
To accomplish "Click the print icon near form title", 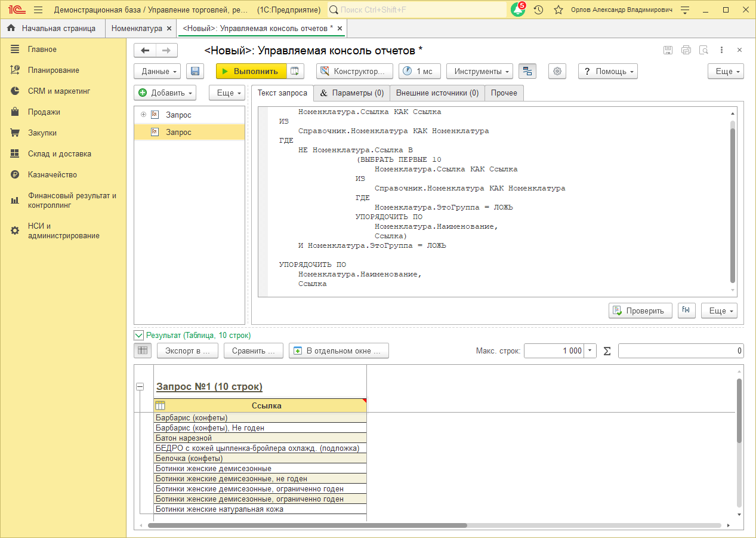I will tap(686, 50).
